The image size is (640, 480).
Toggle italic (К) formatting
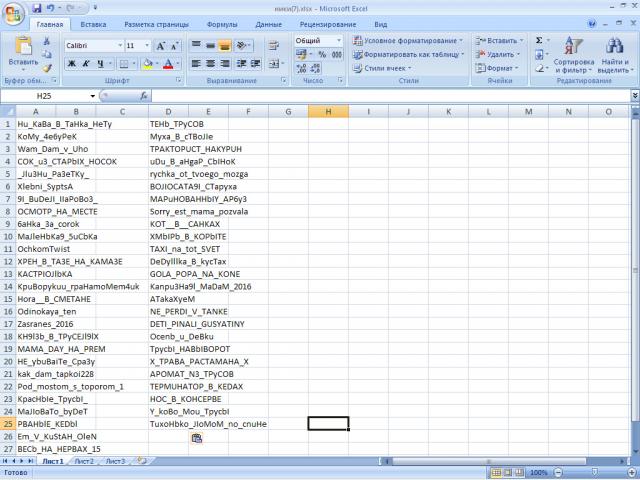tap(86, 64)
